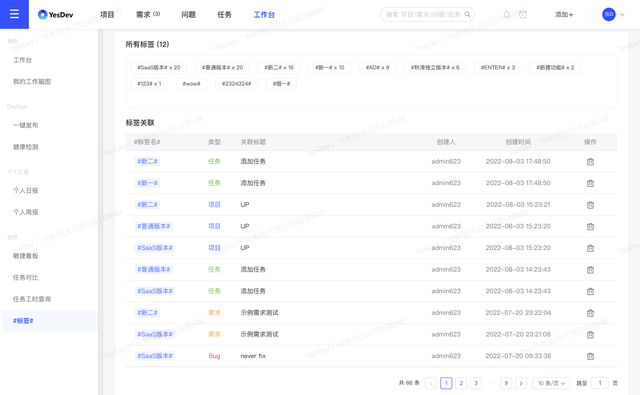Delete the #SaaS版本# never fix row
Image resolution: width=640 pixels, height=395 pixels.
click(590, 356)
